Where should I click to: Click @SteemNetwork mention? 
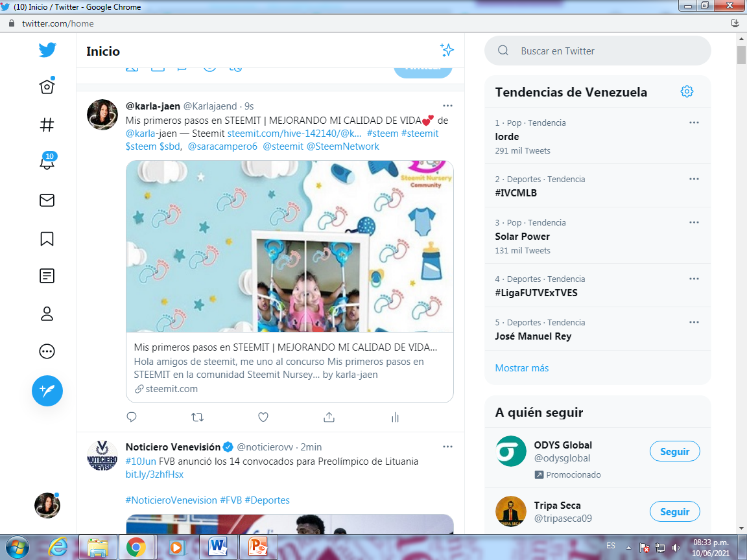tap(343, 146)
